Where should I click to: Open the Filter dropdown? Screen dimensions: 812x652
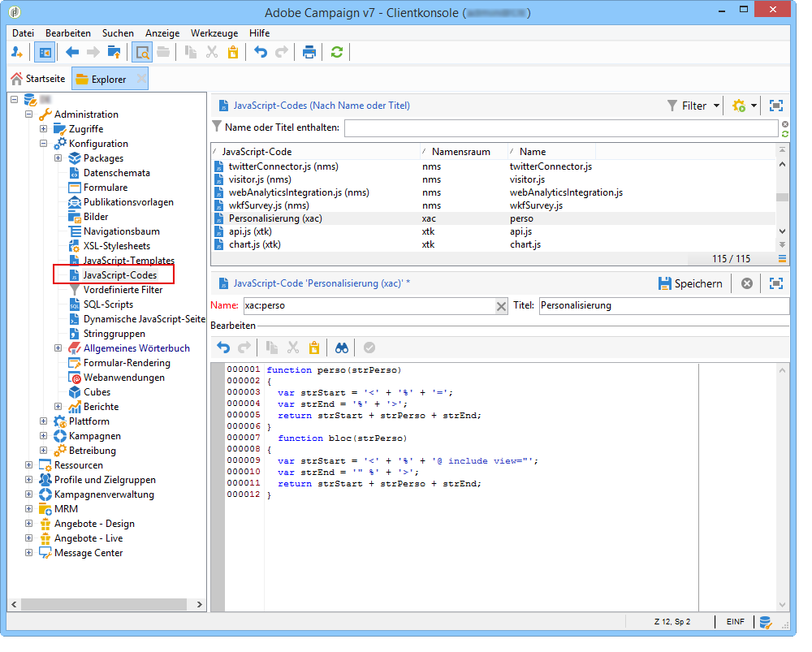(693, 106)
